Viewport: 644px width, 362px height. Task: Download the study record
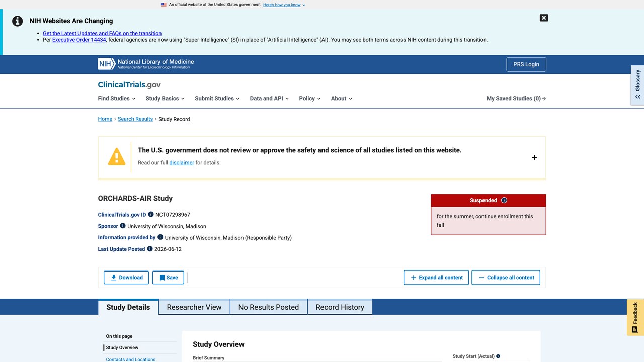coord(126,278)
